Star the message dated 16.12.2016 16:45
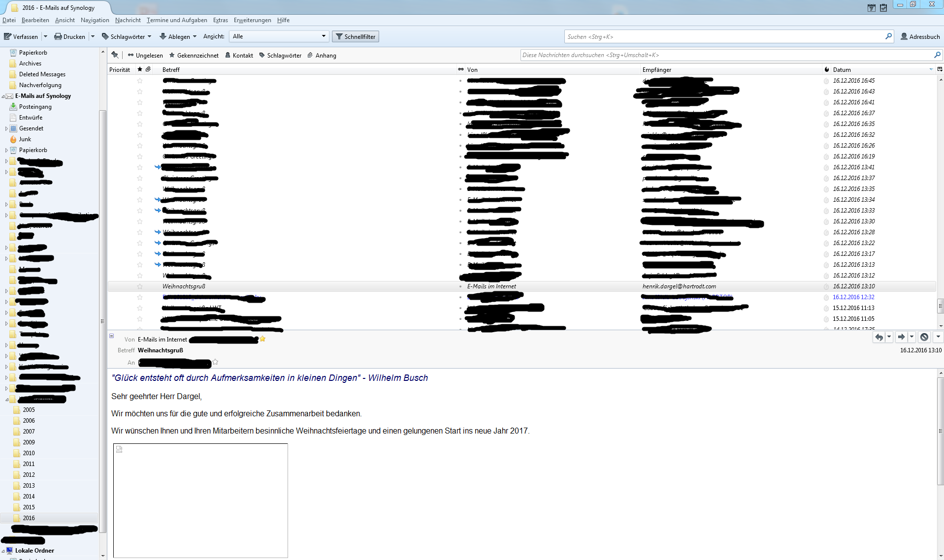Viewport: 944px width, 560px height. [x=140, y=81]
